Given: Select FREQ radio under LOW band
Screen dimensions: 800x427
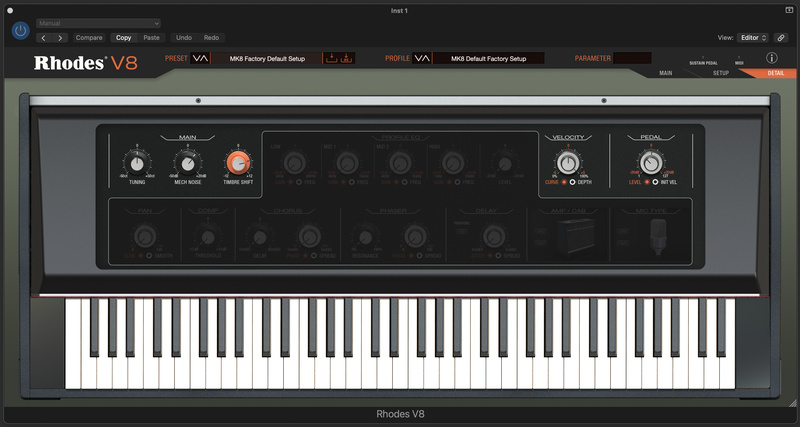Looking at the screenshot, I should coord(301,182).
